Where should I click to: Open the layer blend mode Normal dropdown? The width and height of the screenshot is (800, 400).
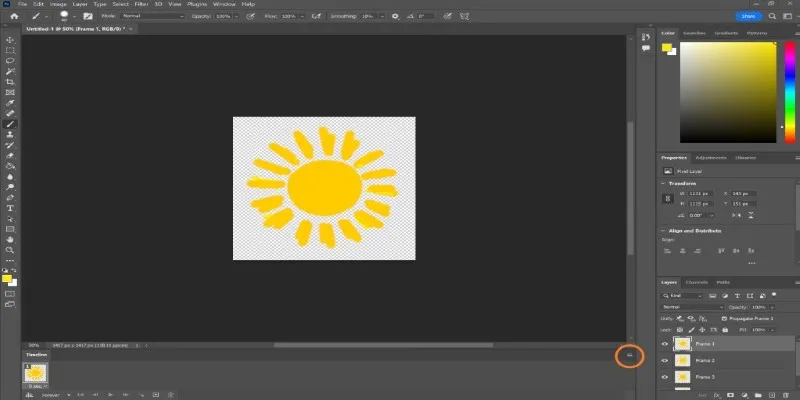pos(692,307)
